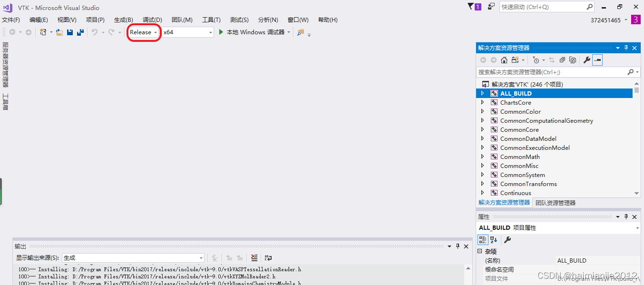Click the Redo arrow icon
This screenshot has width=644, height=285.
(x=111, y=32)
